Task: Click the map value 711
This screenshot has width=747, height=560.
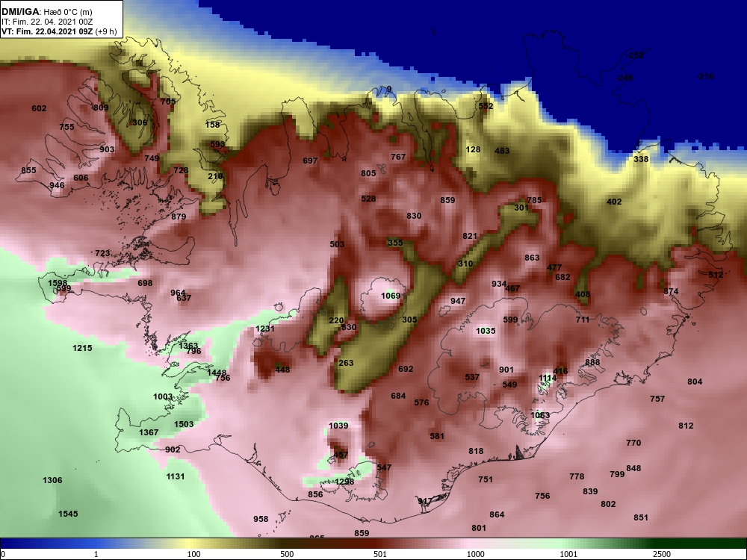Action: click(x=583, y=320)
